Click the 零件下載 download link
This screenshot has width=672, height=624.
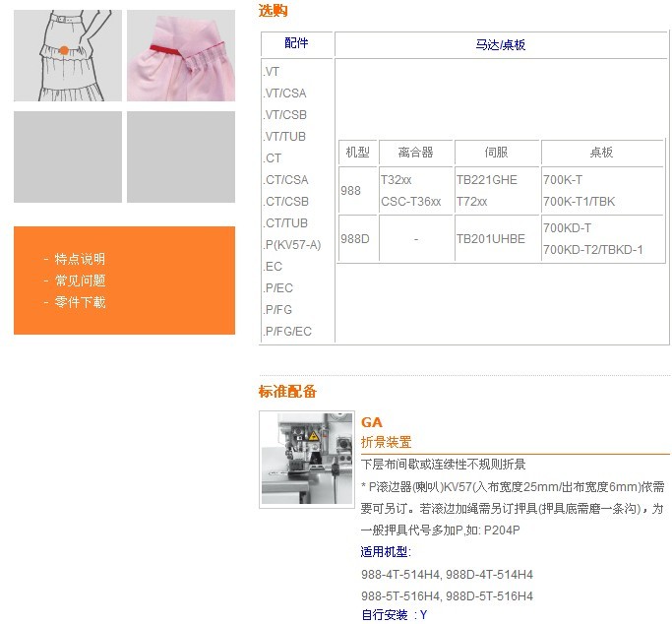pyautogui.click(x=80, y=302)
